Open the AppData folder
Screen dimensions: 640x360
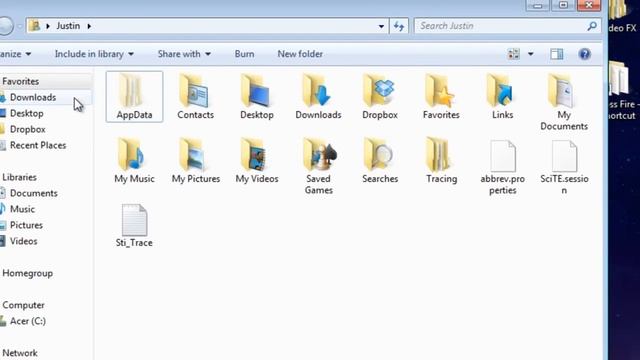[134, 97]
